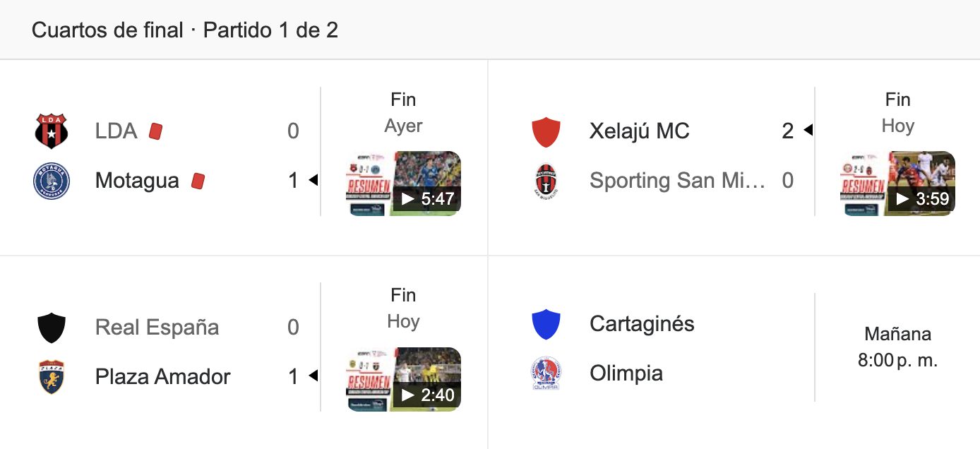The height and width of the screenshot is (449, 980).
Task: Click the Olimpia team crest icon
Action: click(546, 373)
